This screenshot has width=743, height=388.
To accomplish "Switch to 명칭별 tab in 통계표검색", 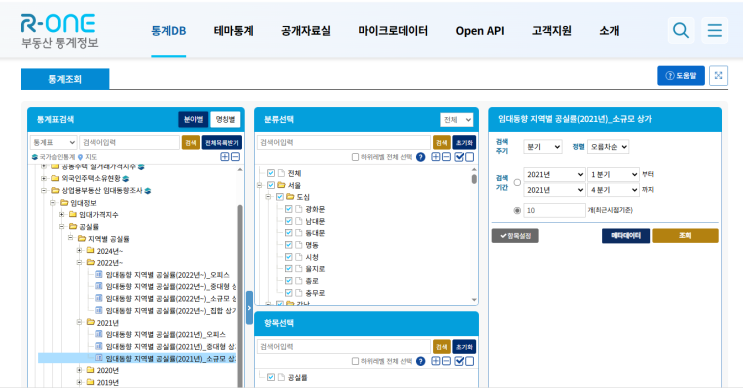I will click(x=225, y=119).
